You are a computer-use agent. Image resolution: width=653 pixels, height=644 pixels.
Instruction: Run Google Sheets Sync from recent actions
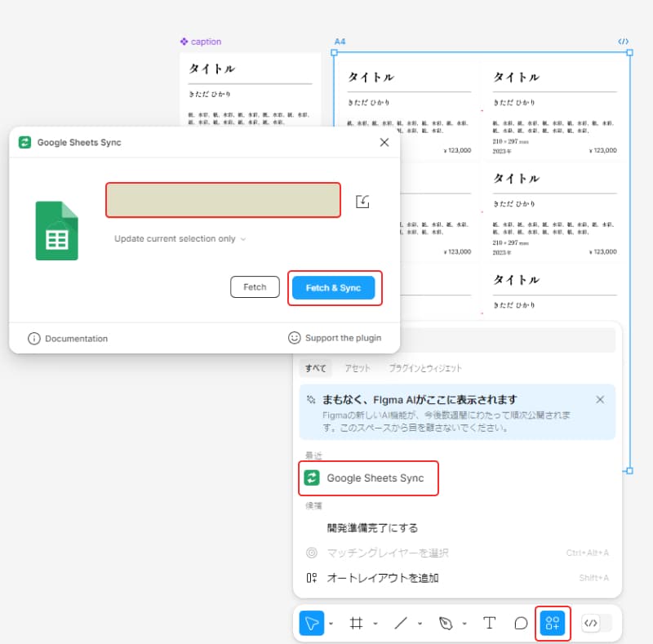pyautogui.click(x=369, y=478)
